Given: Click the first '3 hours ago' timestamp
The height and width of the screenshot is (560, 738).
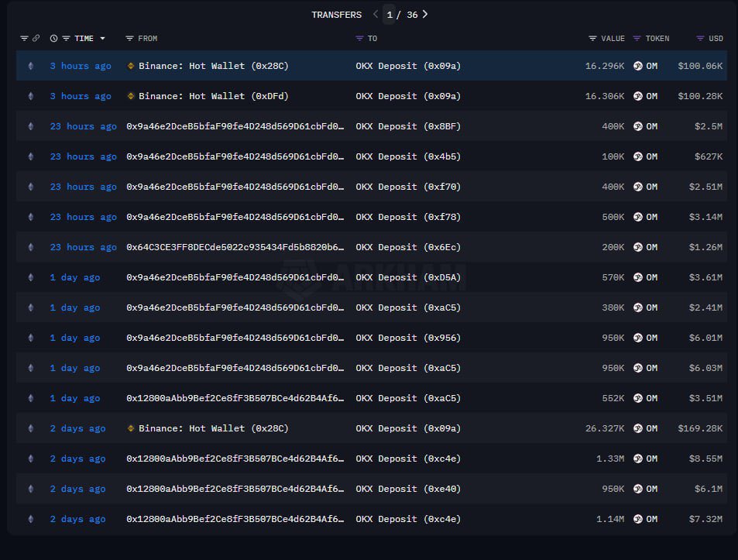Looking at the screenshot, I should (81, 66).
